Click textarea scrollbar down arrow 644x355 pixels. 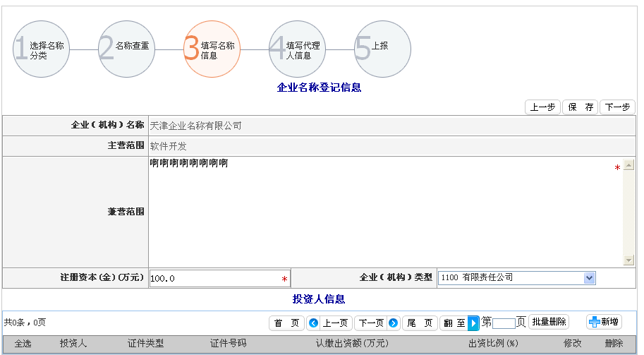point(629,260)
